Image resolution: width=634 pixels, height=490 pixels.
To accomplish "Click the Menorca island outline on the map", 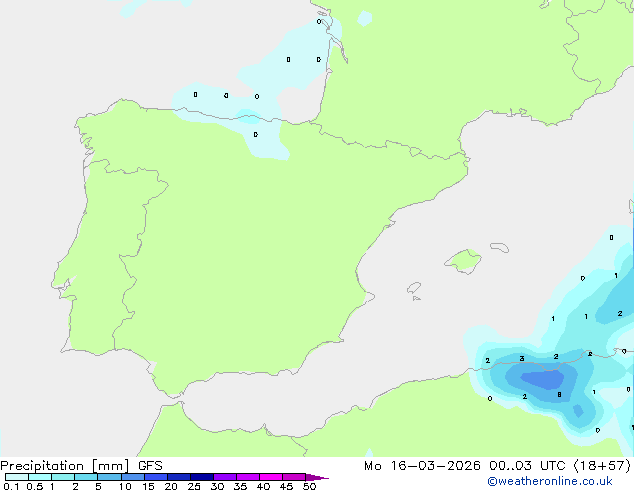I will click(499, 247).
